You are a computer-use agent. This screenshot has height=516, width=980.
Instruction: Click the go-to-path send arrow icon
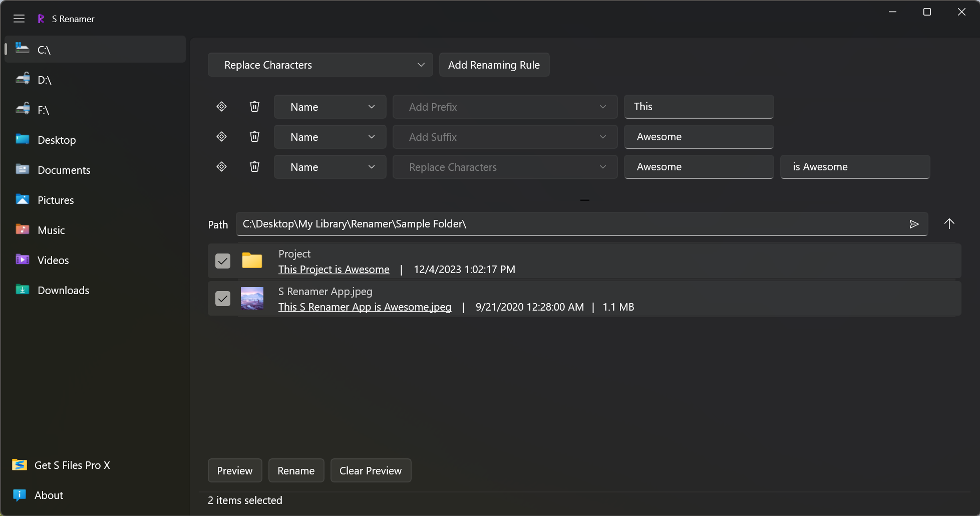tap(914, 224)
